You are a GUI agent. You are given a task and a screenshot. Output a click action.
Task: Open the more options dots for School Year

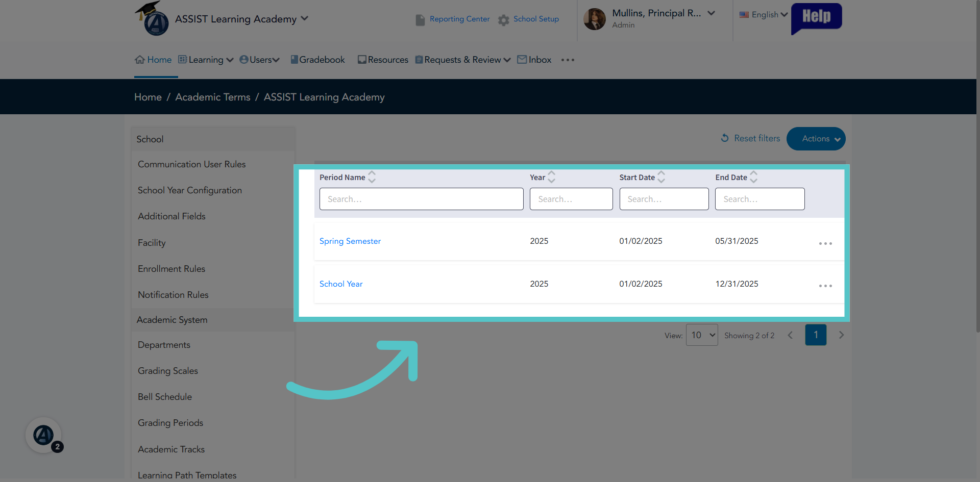coord(825,286)
